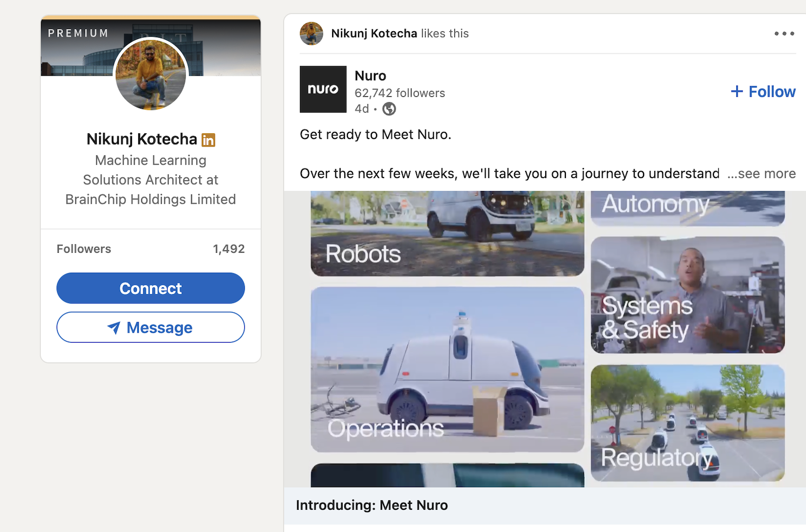Click the Systems & Safety video tile
Viewport: 806px width, 532px height.
[x=688, y=295]
